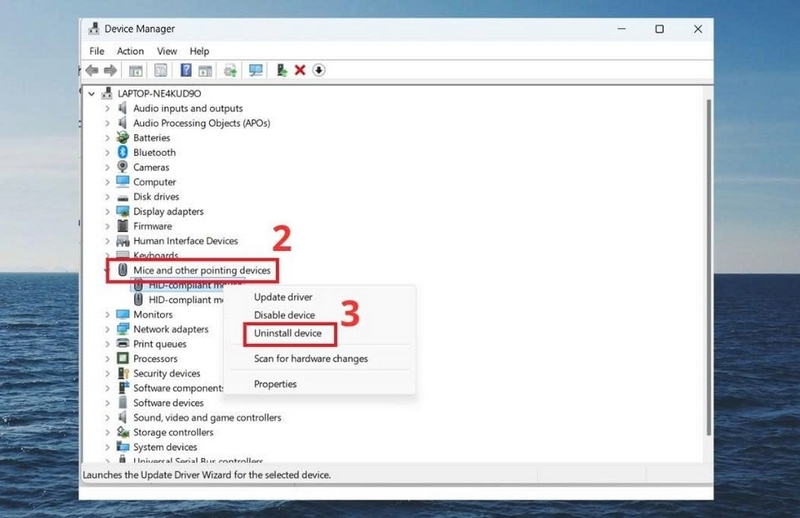Click the Network adapters icon
The height and width of the screenshot is (518, 800).
click(x=122, y=329)
